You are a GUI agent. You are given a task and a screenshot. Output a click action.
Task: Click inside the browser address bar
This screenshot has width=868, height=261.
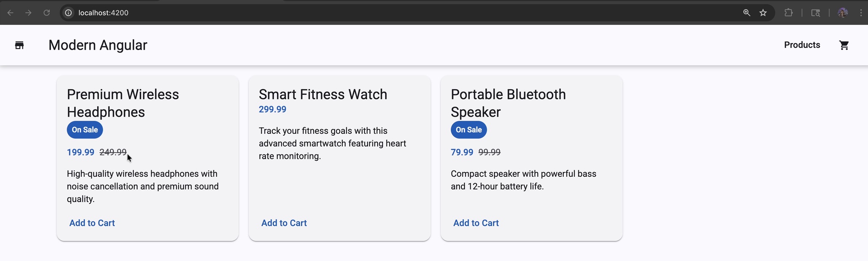coord(253,13)
